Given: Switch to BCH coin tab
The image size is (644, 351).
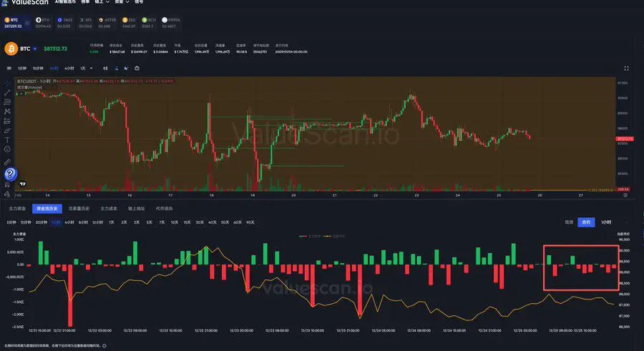Looking at the screenshot, I should point(149,23).
